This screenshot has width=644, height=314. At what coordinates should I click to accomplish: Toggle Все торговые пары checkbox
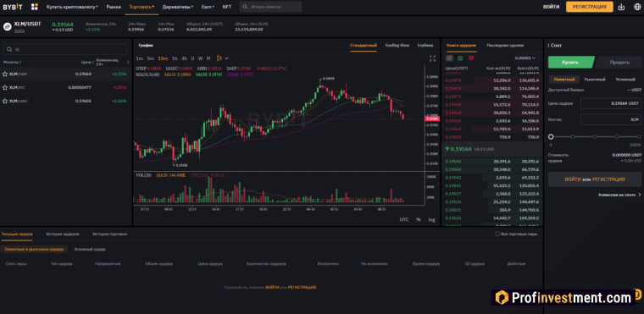pyautogui.click(x=497, y=234)
